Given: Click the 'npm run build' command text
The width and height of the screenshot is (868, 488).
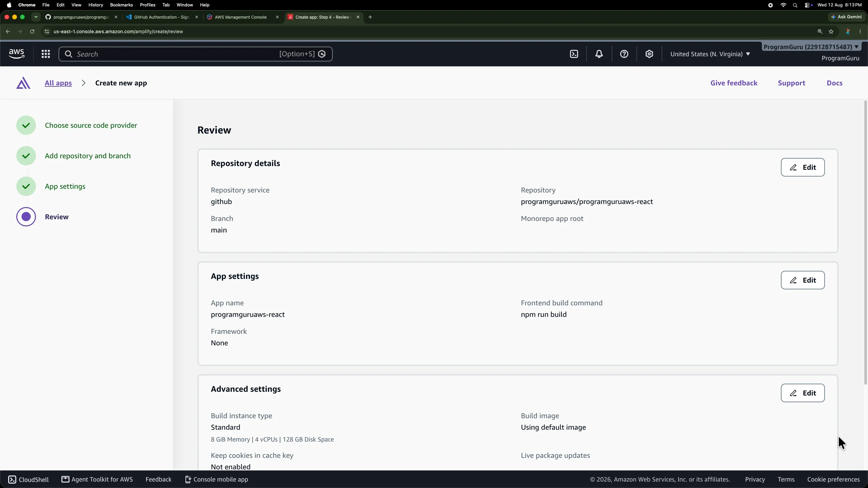Looking at the screenshot, I should click(x=544, y=314).
